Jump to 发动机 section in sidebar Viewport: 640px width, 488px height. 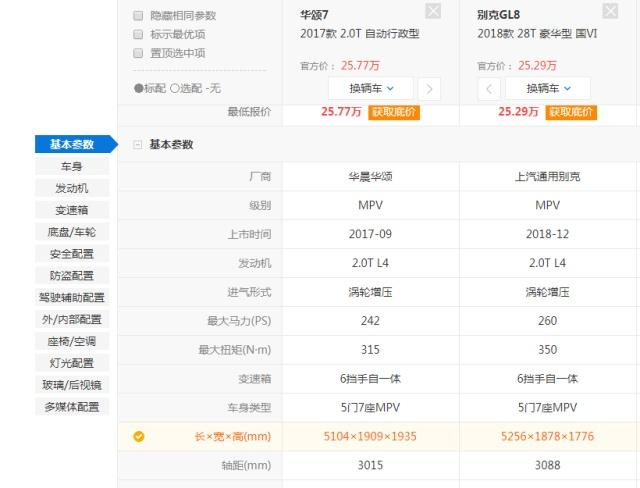[72, 188]
